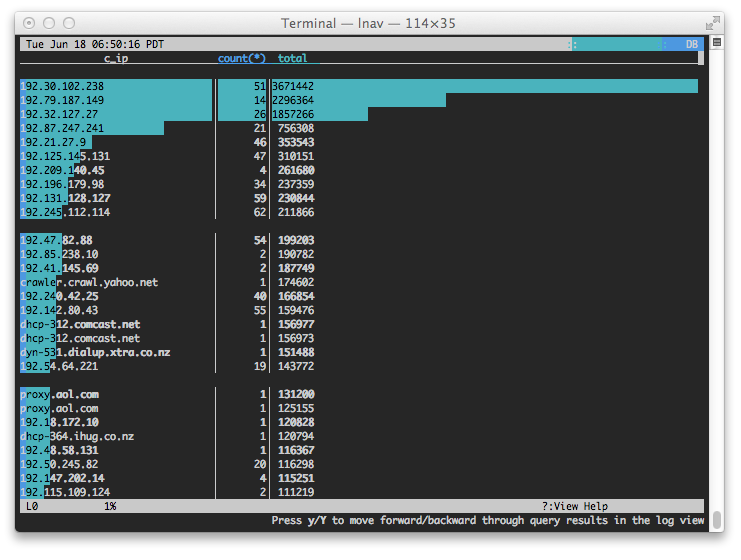Click the L0 line indicator
Image resolution: width=741 pixels, height=560 pixels.
[32, 506]
